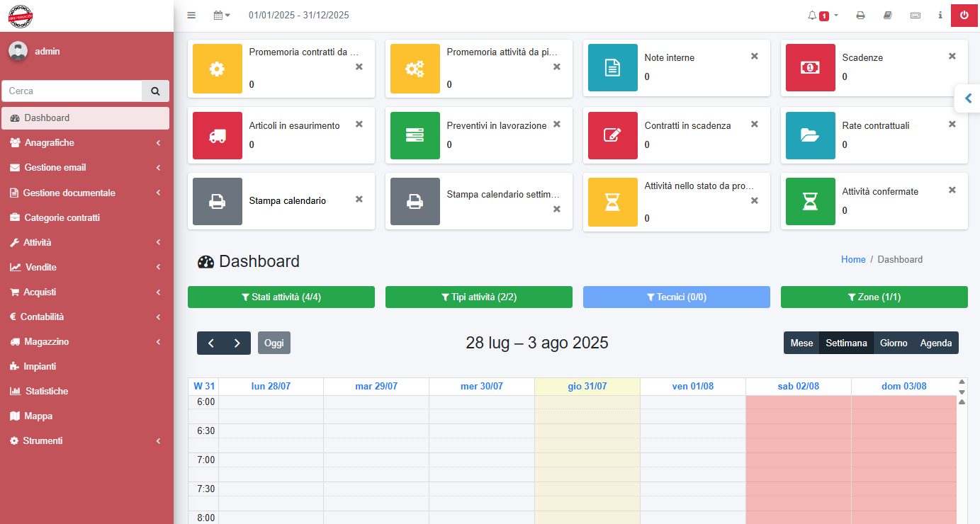Open the manual via the book icon
This screenshot has height=524, width=980.
pyautogui.click(x=887, y=15)
